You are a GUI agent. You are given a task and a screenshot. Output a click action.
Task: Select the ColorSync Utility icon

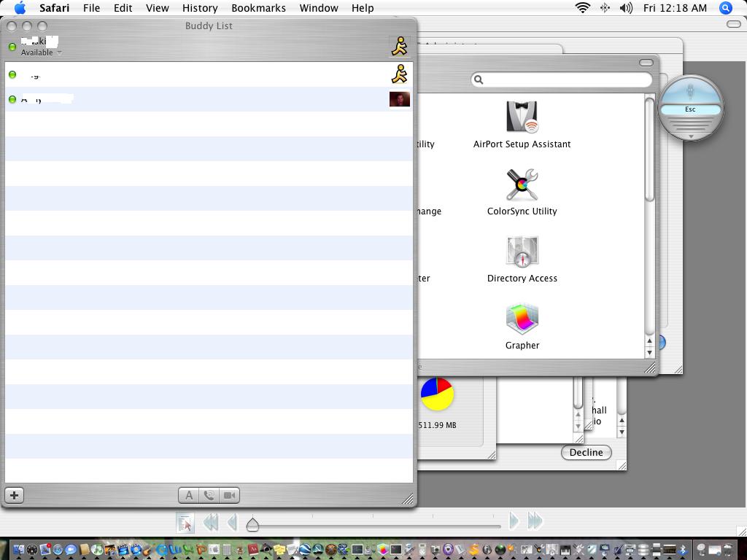click(522, 184)
